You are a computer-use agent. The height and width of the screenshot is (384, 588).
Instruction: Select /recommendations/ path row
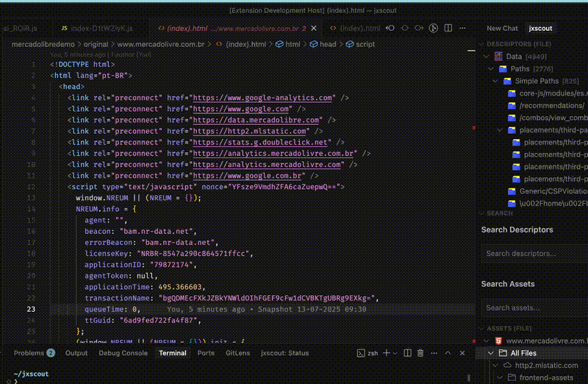point(548,105)
